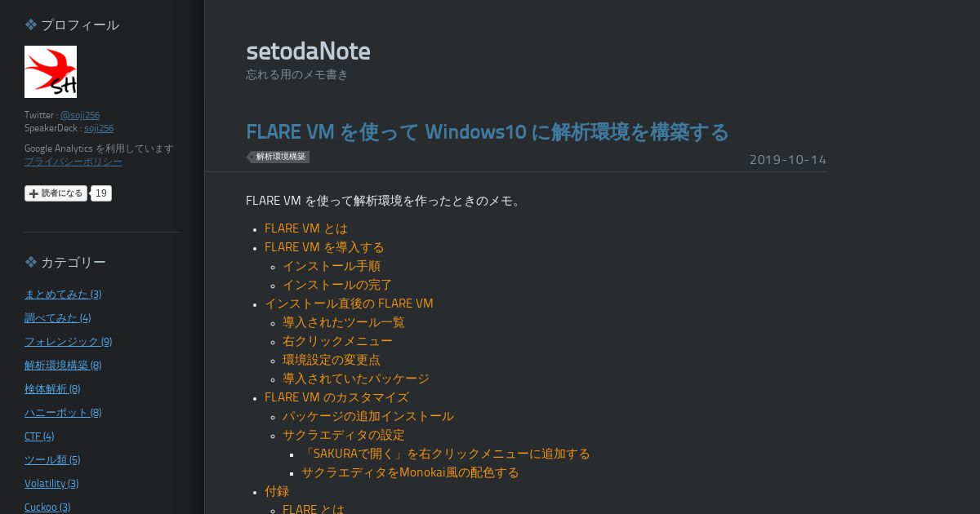Open the Cuckoo (3) category
The image size is (980, 514).
tap(47, 507)
